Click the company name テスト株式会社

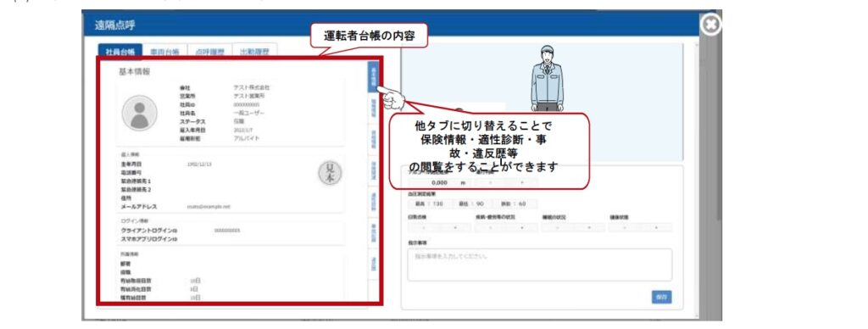(251, 87)
